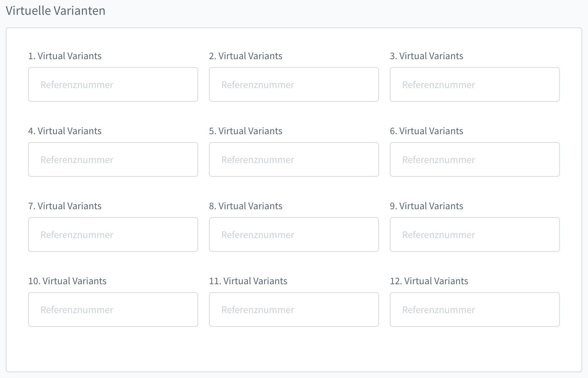The height and width of the screenshot is (378, 588).
Task: Click into the 9. Virtual Variants input
Action: (475, 234)
